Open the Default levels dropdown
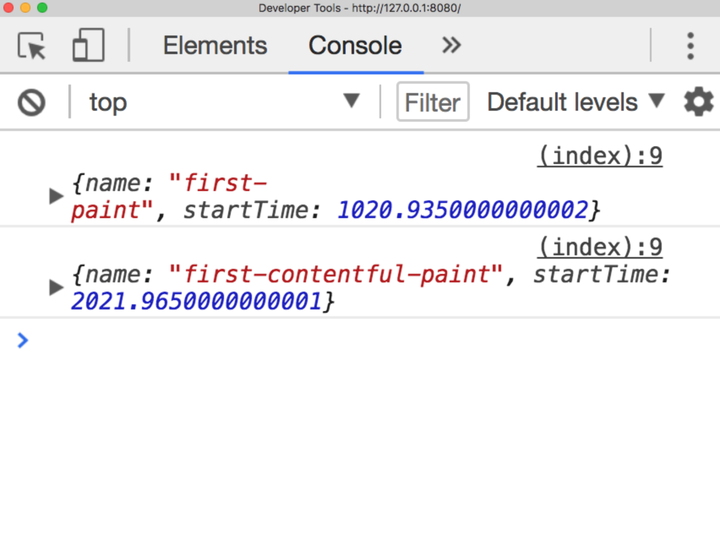The image size is (720, 536). [575, 102]
